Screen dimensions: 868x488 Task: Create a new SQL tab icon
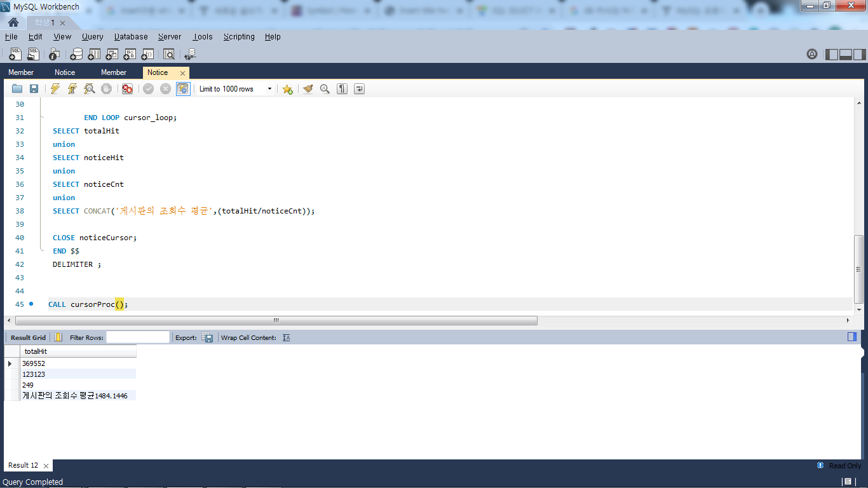[x=15, y=54]
